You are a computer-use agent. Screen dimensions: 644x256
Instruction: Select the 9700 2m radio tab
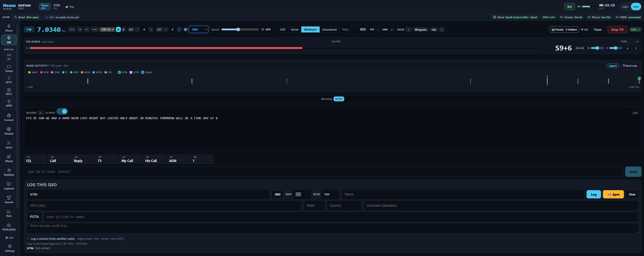57,6
